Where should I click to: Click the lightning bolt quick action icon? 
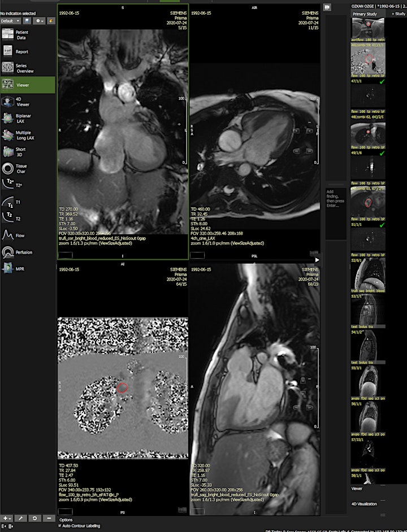click(x=51, y=21)
